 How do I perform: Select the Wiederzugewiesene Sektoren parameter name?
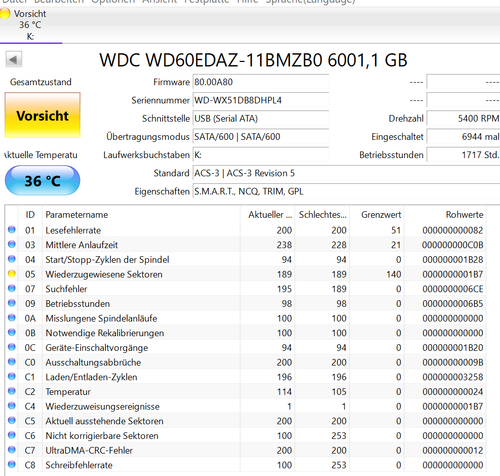104,274
